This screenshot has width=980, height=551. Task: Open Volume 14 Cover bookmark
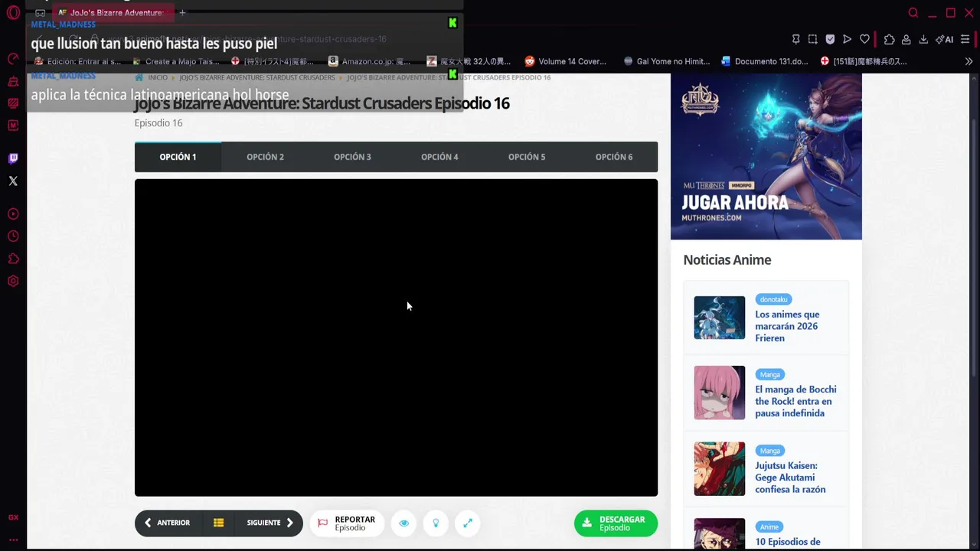click(565, 61)
